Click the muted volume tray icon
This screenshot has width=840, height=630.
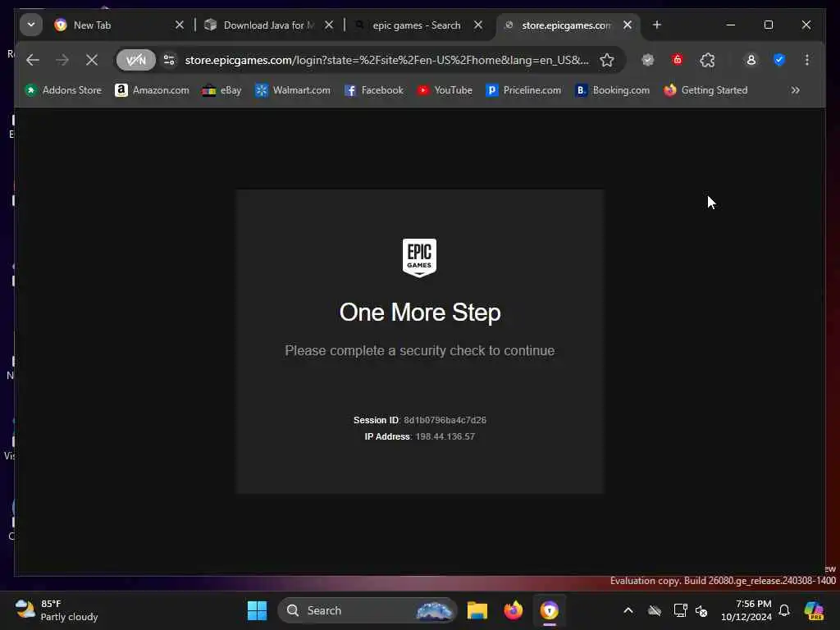click(x=701, y=610)
